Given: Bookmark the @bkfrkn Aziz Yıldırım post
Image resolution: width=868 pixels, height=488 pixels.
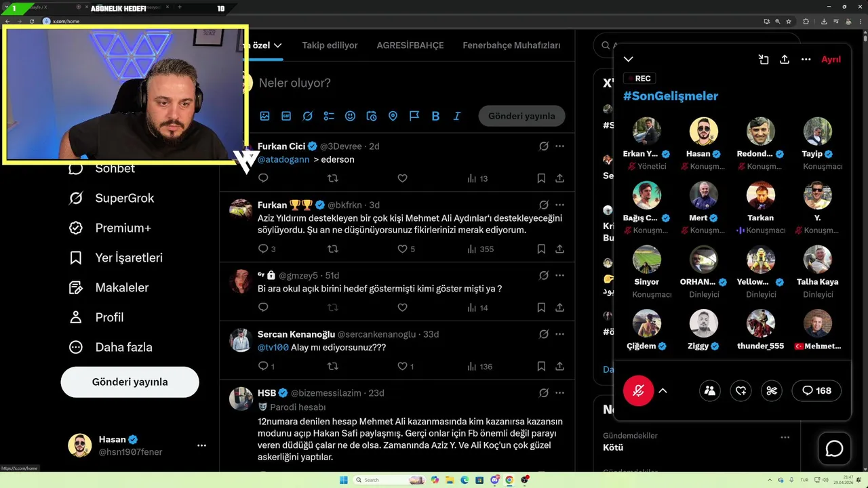Looking at the screenshot, I should (x=541, y=249).
